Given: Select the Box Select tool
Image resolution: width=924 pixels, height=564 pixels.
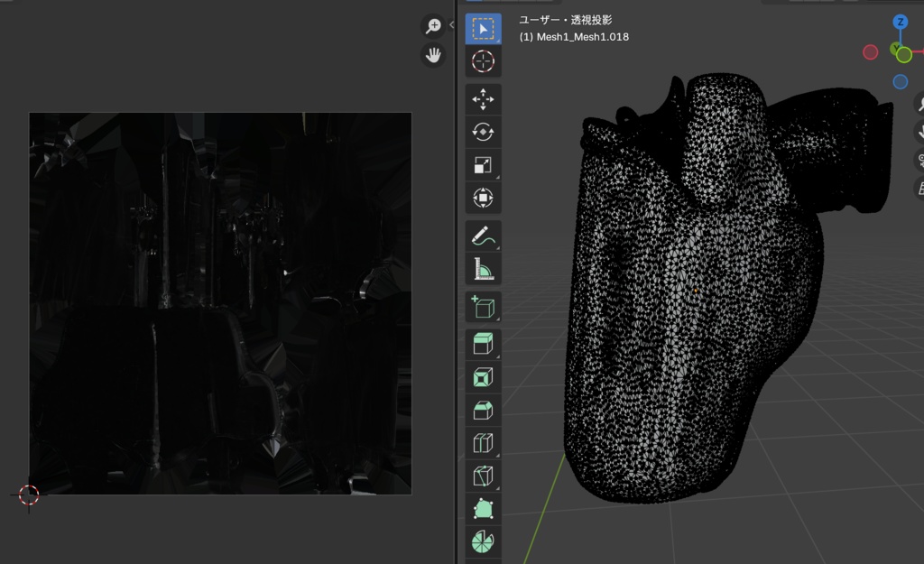Looking at the screenshot, I should pos(483,29).
